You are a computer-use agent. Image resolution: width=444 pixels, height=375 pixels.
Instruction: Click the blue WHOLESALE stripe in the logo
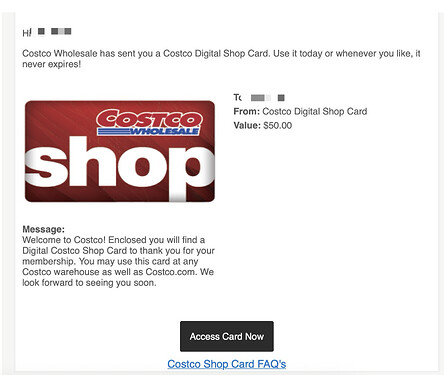coord(148,131)
